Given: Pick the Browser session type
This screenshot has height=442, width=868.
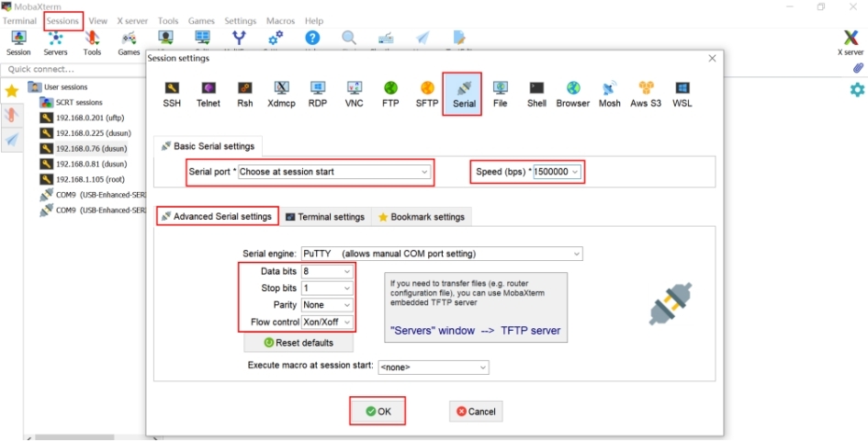Looking at the screenshot, I should [573, 94].
